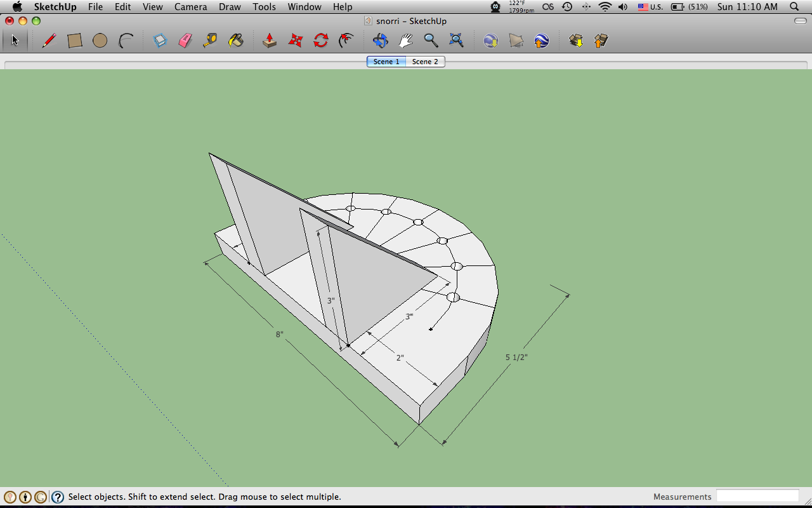Image resolution: width=812 pixels, height=508 pixels.
Task: Open the U.S. input source menu
Action: 650,7
